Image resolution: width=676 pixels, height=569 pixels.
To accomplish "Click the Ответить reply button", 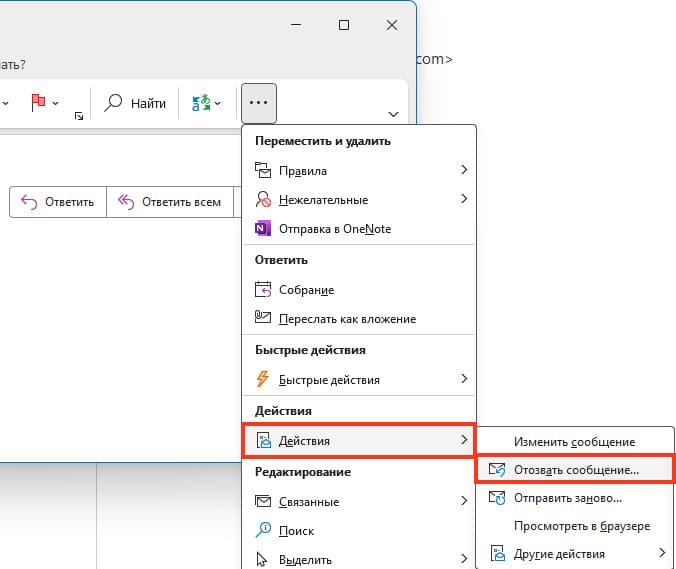I will 58,202.
